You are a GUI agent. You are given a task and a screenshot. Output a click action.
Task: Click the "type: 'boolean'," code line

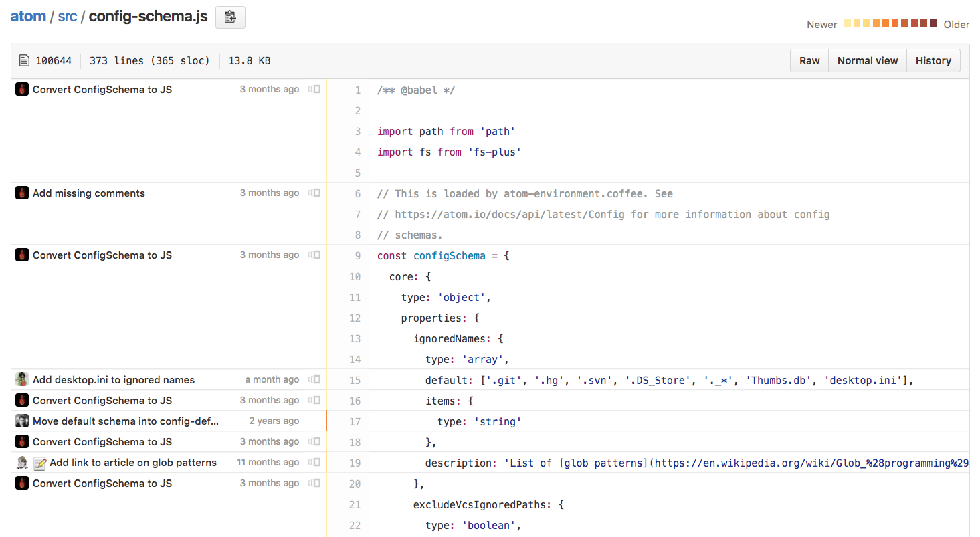(x=473, y=525)
